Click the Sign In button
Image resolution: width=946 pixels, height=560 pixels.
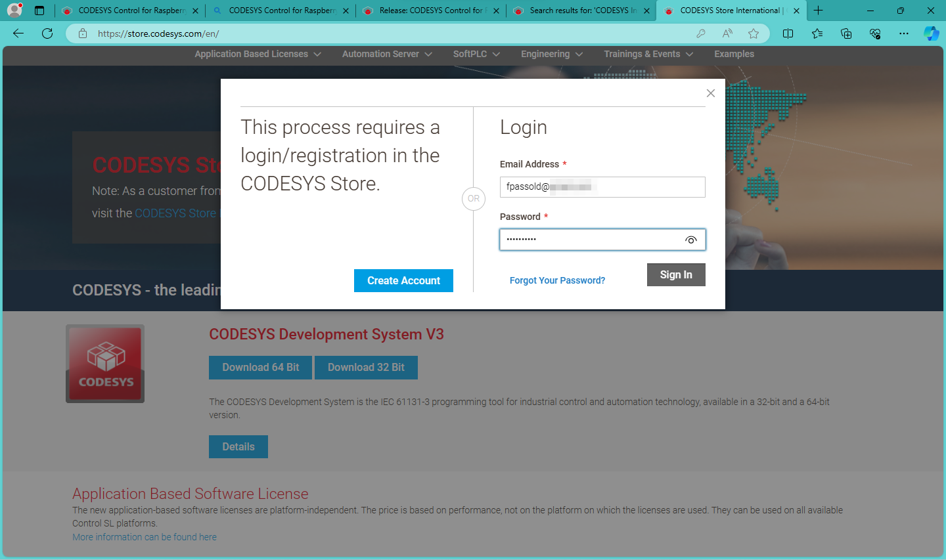coord(676,274)
